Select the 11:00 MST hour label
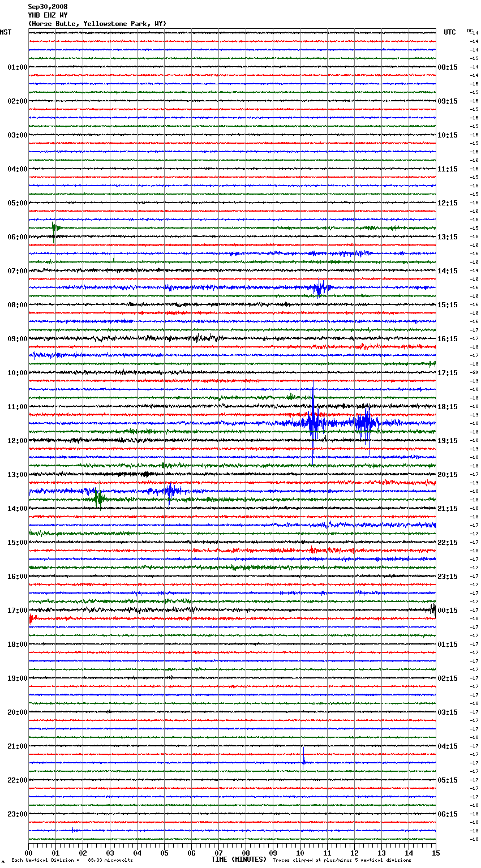 tap(17, 407)
